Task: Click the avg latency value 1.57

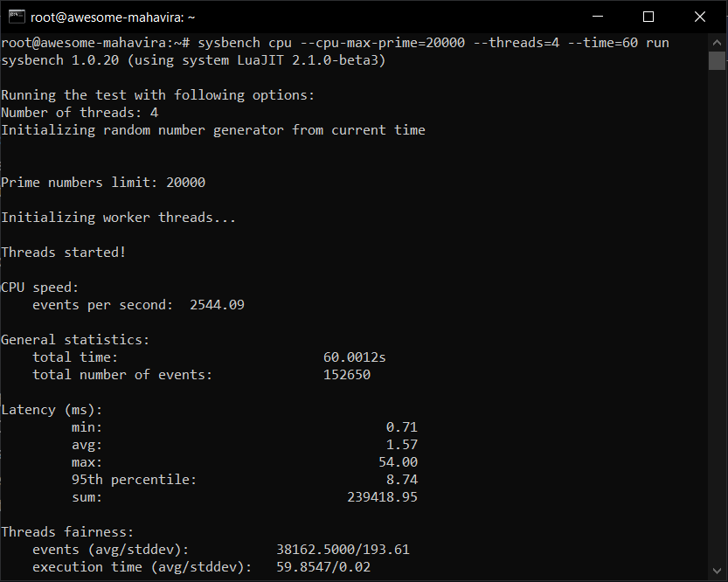Action: 402,445
